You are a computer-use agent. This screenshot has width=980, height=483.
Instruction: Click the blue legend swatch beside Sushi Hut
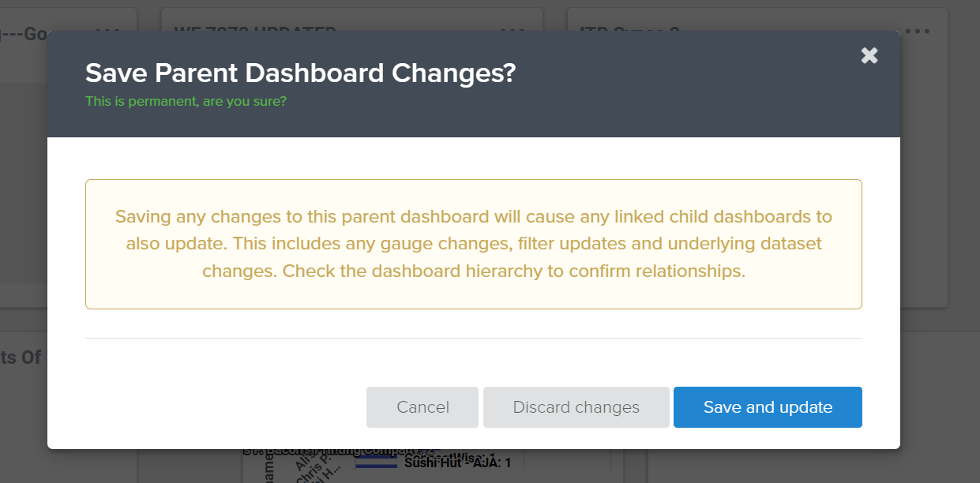[x=376, y=462]
